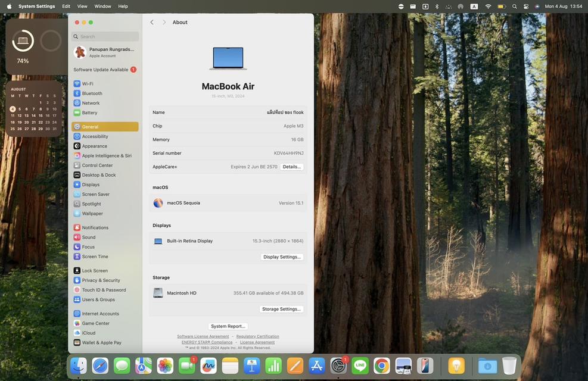The width and height of the screenshot is (588, 381).
Task: Go back with the left chevron
Action: pyautogui.click(x=152, y=23)
